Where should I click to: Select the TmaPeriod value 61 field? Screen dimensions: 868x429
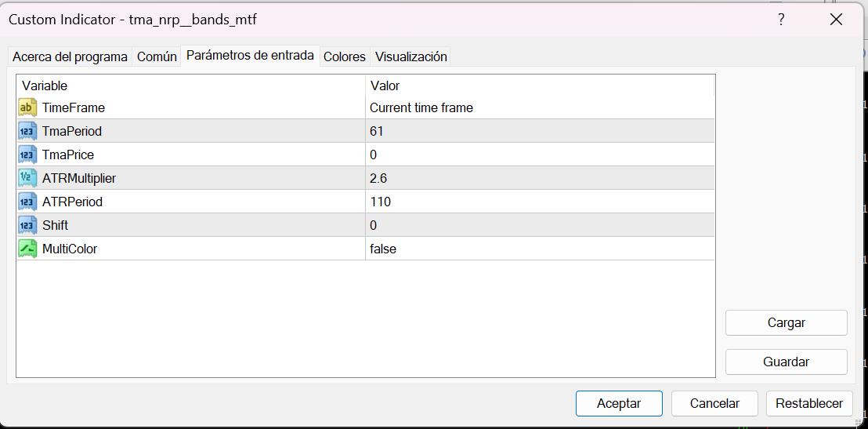click(377, 131)
